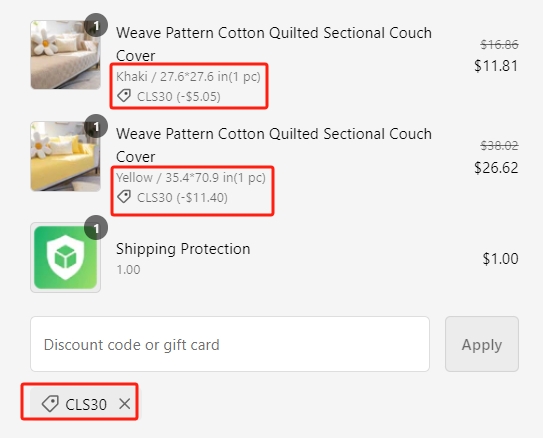The height and width of the screenshot is (438, 543).
Task: Click the CLS30 discount chip label
Action: point(86,404)
